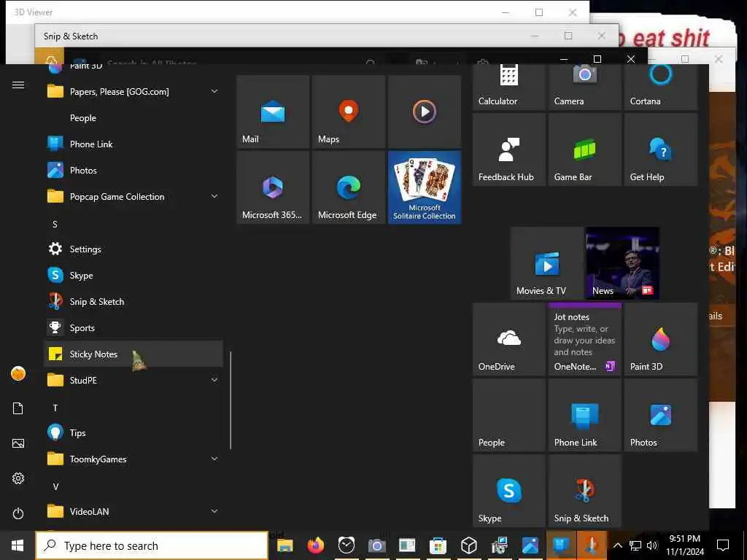
Task: Open Microsoft Solitaire Collection tile
Action: (424, 187)
